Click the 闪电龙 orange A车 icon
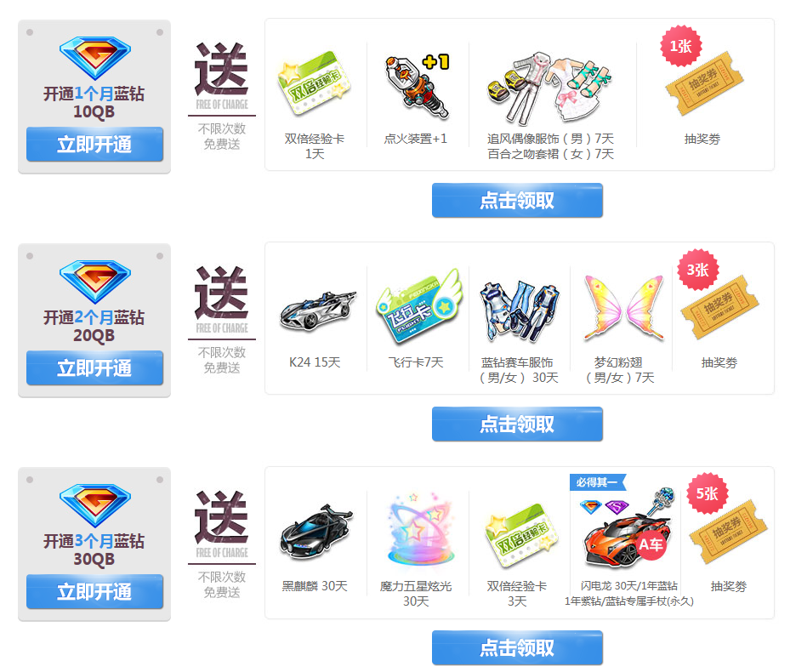 [x=628, y=540]
